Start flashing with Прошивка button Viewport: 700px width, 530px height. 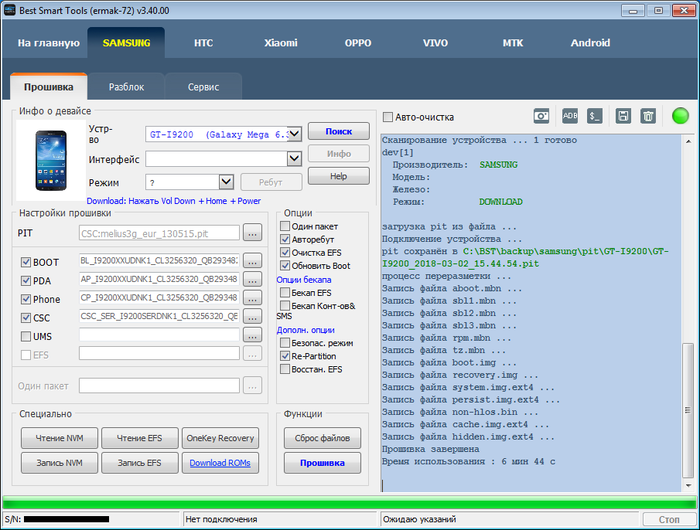(x=322, y=463)
